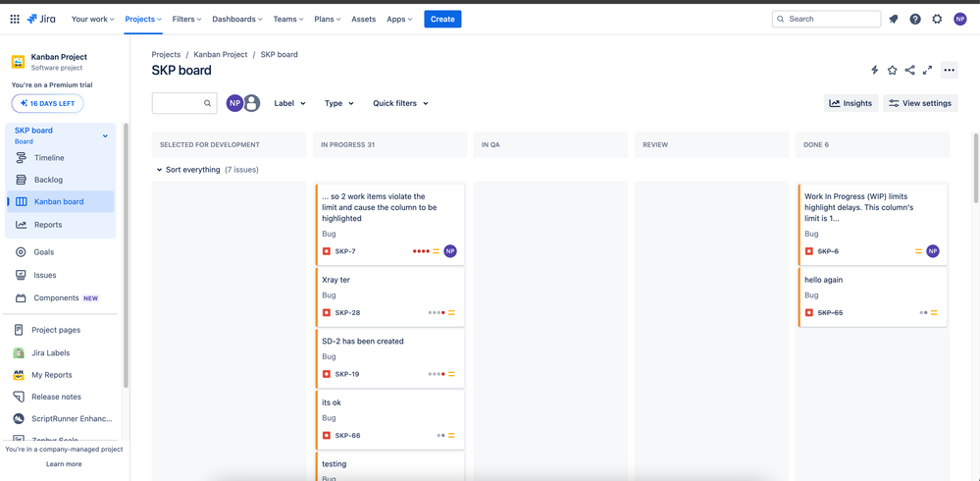Enter full screen with expand arrows icon
This screenshot has width=980, height=481.
click(927, 70)
